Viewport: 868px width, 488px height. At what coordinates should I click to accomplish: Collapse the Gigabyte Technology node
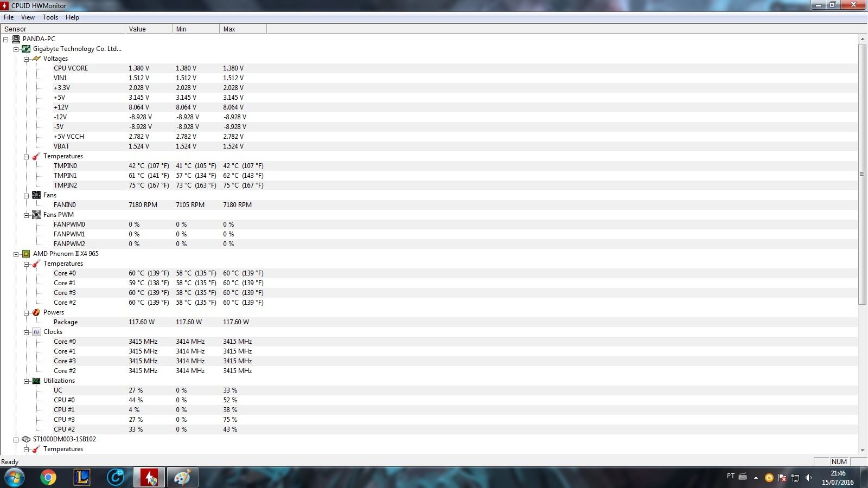16,49
